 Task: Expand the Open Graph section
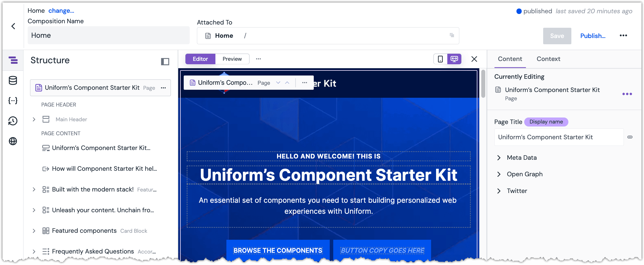499,174
